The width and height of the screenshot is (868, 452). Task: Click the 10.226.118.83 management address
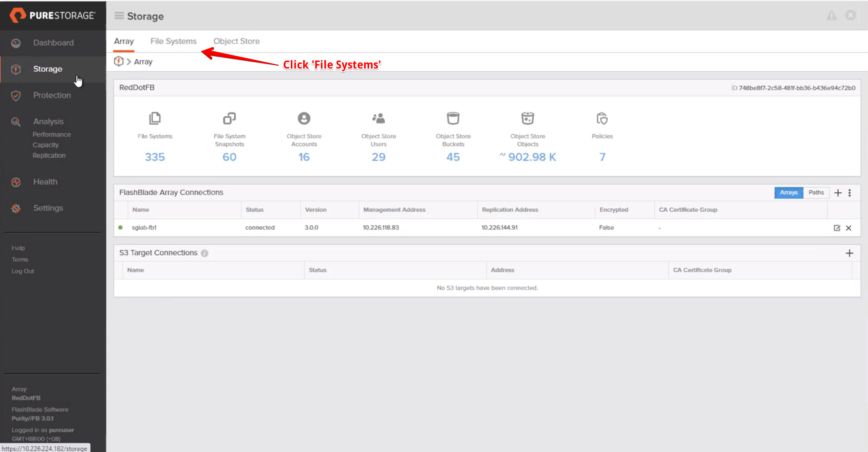(x=381, y=227)
